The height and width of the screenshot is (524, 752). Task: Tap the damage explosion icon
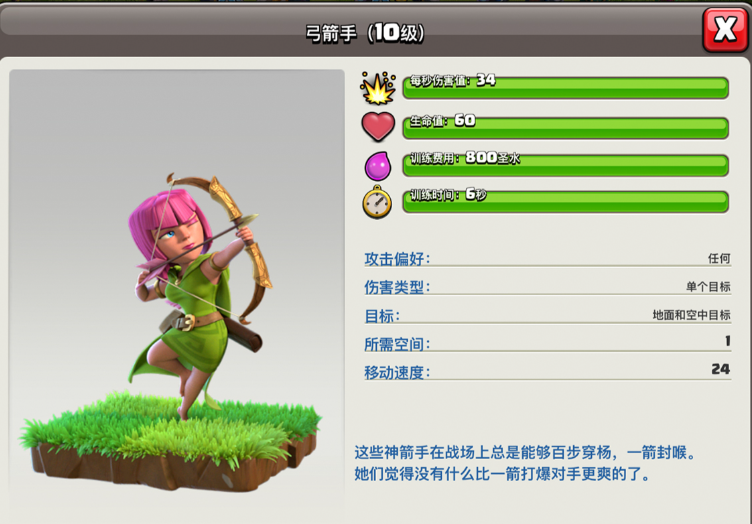pyautogui.click(x=378, y=88)
